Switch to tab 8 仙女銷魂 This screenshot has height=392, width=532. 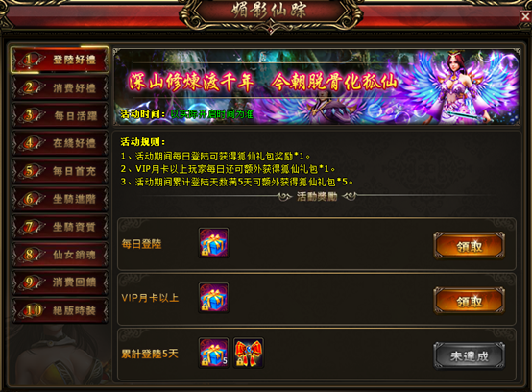(60, 255)
